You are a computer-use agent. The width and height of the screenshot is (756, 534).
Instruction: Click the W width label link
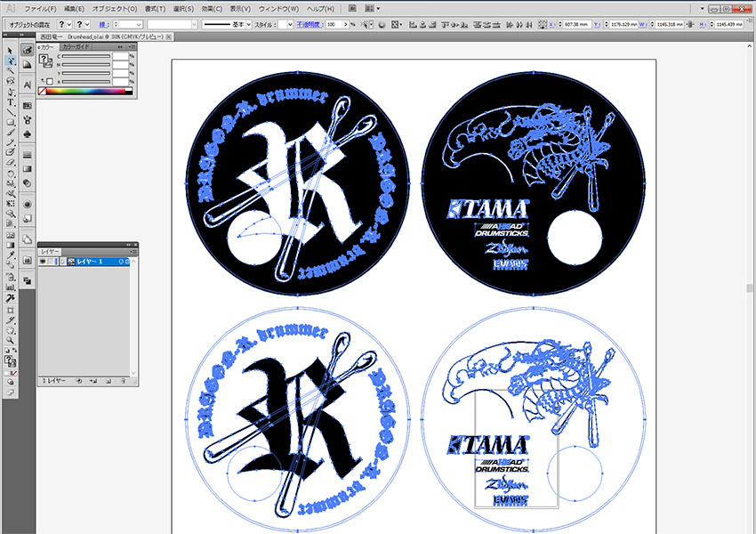643,24
